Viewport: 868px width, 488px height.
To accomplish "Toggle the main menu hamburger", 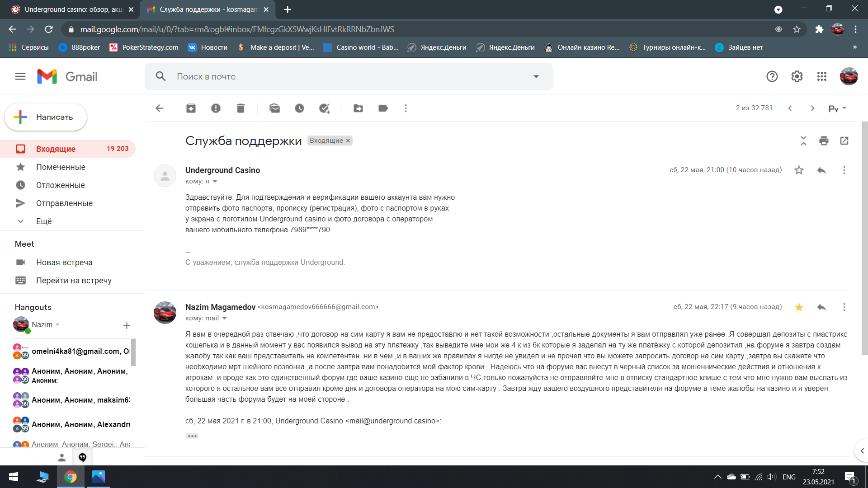I will point(20,76).
